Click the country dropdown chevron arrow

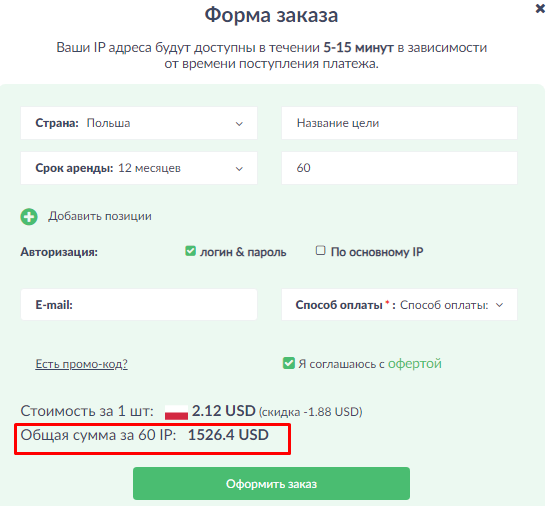pyautogui.click(x=239, y=124)
